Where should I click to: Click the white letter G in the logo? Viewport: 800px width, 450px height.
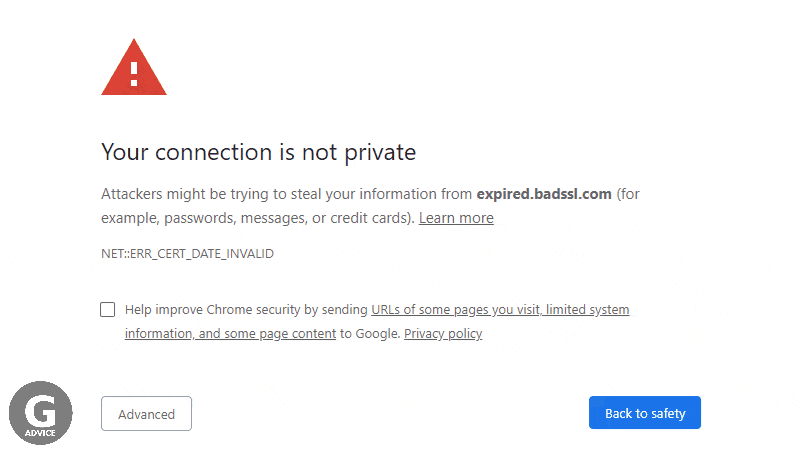[41, 409]
